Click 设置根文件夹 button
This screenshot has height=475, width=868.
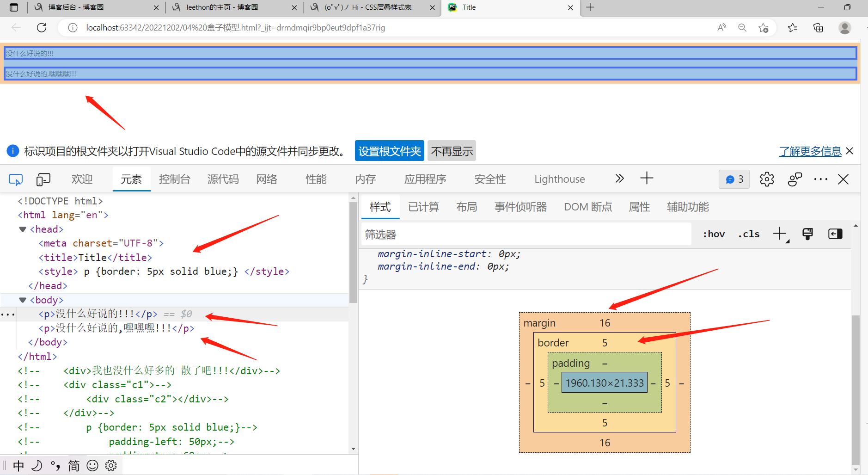tap(390, 151)
